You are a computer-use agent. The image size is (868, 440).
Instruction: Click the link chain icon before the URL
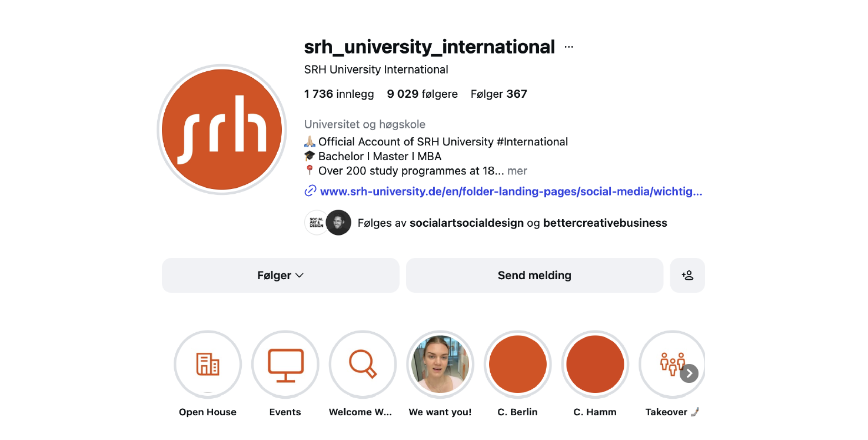pos(310,191)
